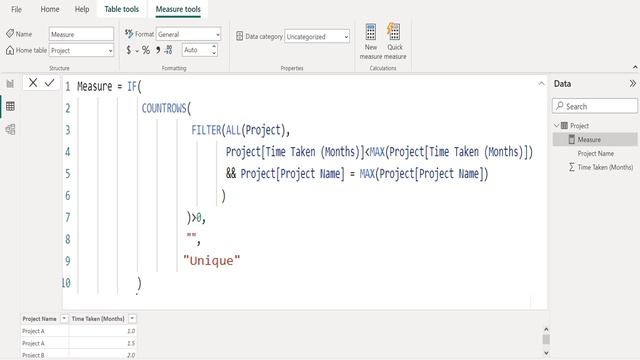
Task: Switch to the Table tools tab
Action: pos(122,9)
